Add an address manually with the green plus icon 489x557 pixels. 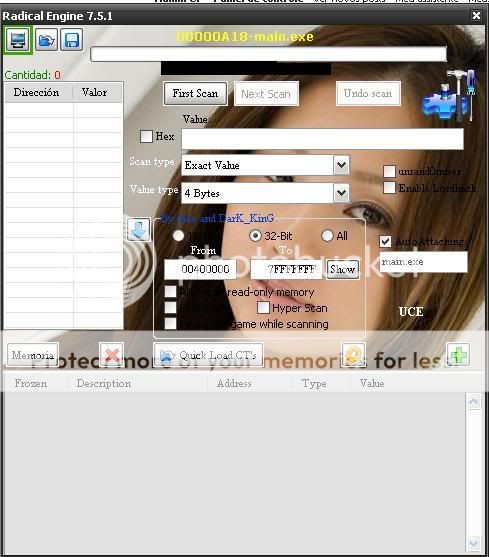[458, 355]
